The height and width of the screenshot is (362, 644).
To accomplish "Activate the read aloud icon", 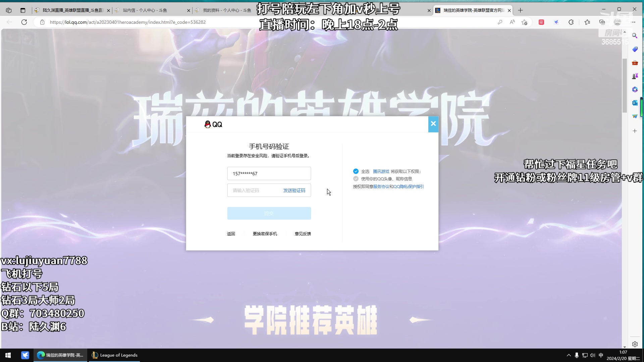I will tap(512, 22).
